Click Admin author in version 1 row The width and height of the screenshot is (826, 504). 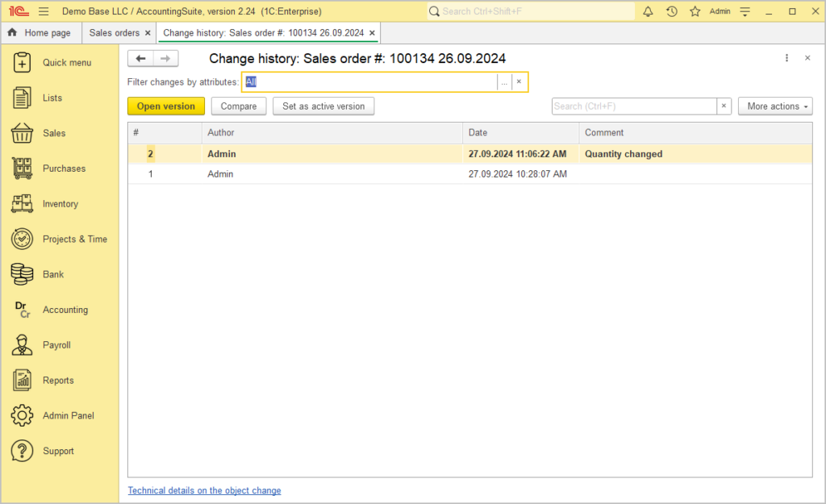(220, 174)
